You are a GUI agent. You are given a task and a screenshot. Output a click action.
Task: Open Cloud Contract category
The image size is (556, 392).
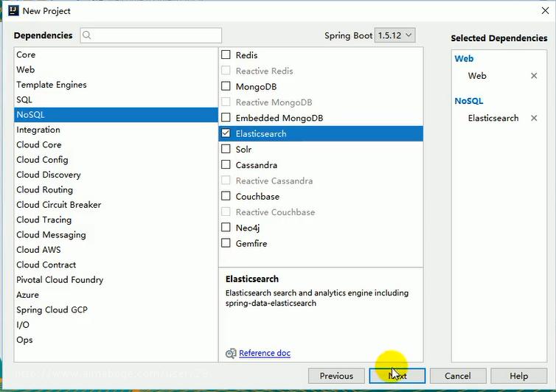116,265
